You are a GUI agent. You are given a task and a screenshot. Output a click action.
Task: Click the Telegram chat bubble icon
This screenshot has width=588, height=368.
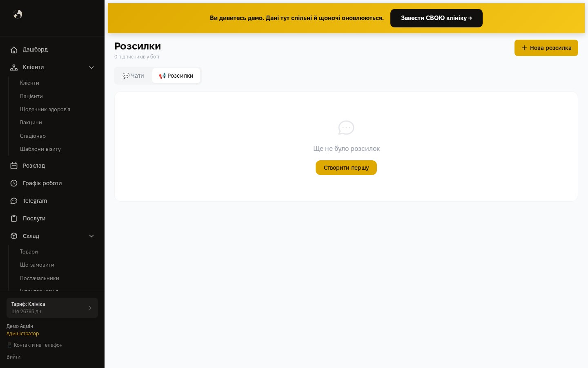(14, 201)
